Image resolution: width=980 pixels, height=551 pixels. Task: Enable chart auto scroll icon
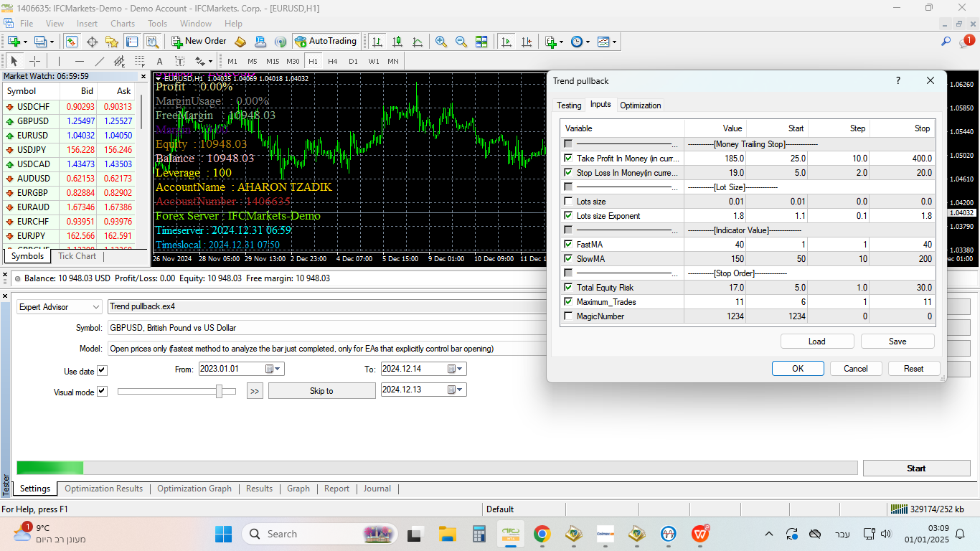point(507,42)
